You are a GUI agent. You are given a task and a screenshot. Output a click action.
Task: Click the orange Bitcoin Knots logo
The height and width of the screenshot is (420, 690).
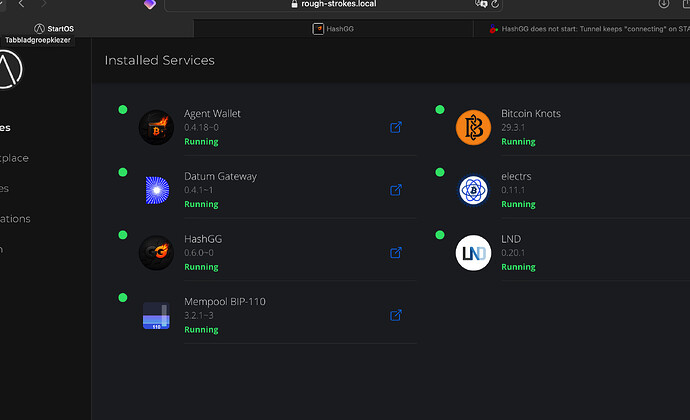coord(473,127)
